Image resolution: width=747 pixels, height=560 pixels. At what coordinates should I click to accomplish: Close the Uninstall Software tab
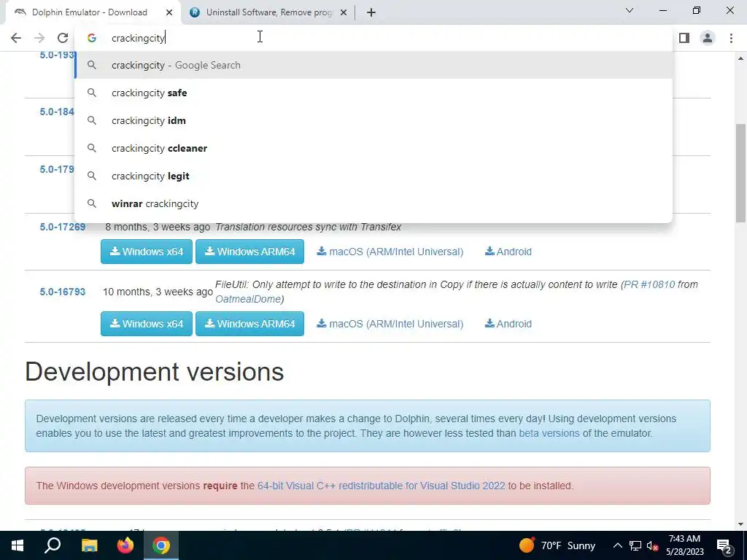(x=344, y=13)
